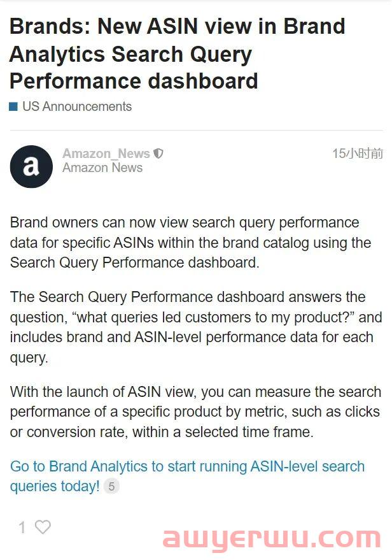Screen dimensions: 392x560
Task: Click the Amazon News display name
Action: click(102, 168)
